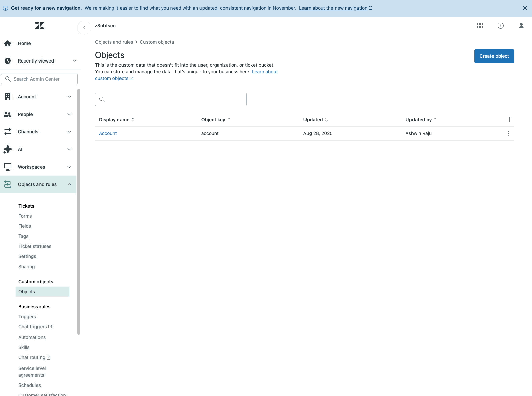The height and width of the screenshot is (396, 532).
Task: Open the Account row options menu
Action: point(508,133)
